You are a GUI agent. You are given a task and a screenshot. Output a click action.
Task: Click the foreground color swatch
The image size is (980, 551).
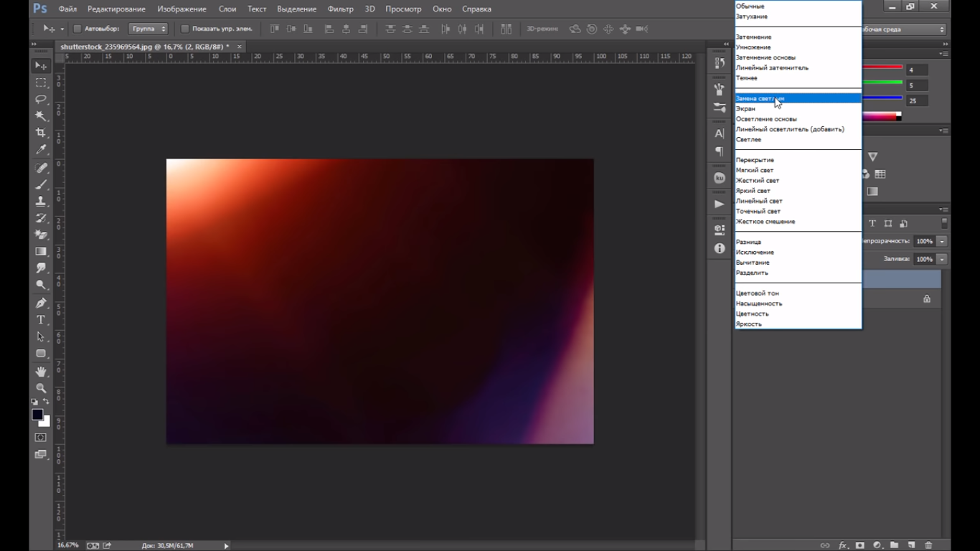click(37, 415)
